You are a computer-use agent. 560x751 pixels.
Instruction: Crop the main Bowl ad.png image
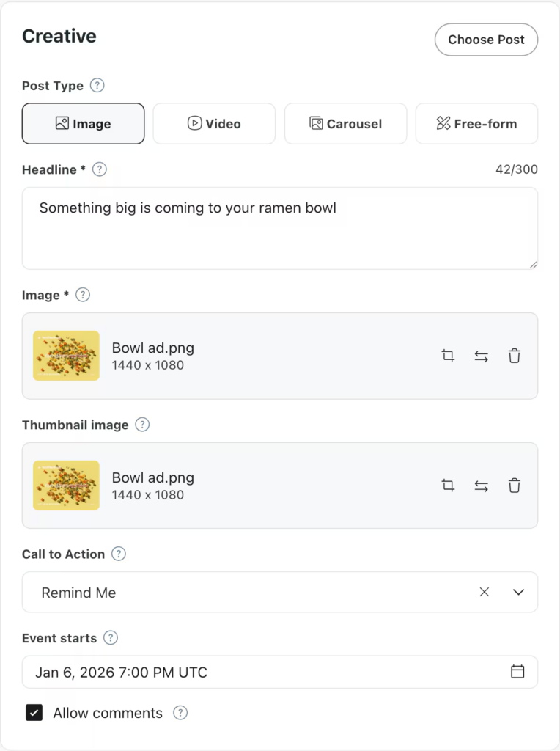click(448, 356)
